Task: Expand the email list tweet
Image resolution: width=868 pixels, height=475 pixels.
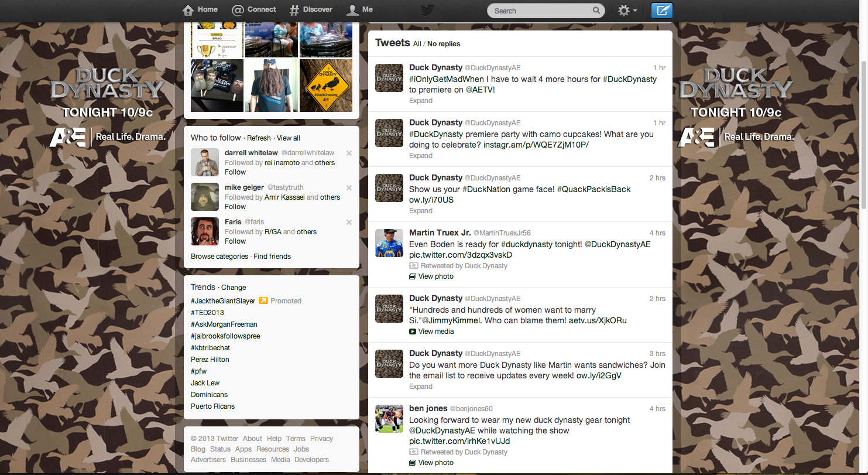Action: pos(421,387)
